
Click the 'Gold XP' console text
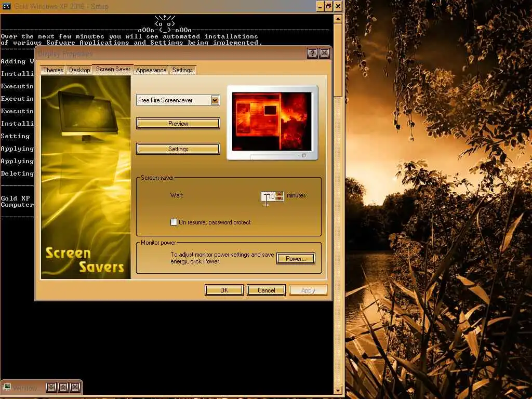tap(15, 198)
